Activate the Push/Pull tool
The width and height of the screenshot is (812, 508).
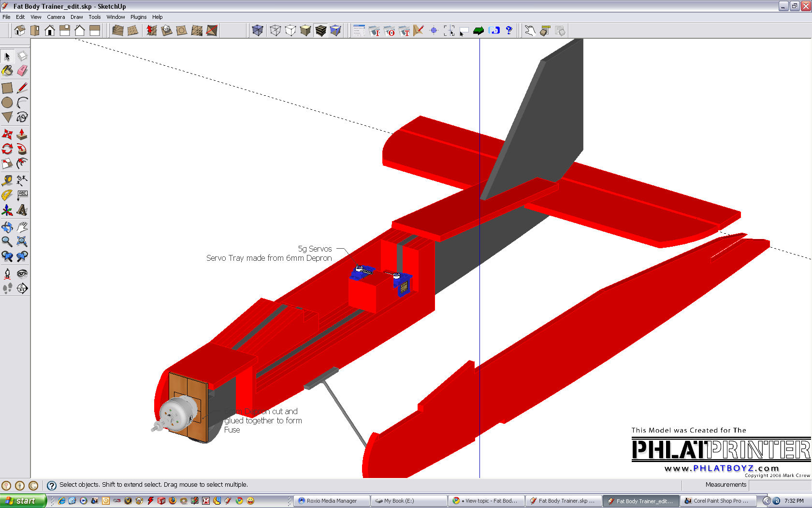coord(22,134)
